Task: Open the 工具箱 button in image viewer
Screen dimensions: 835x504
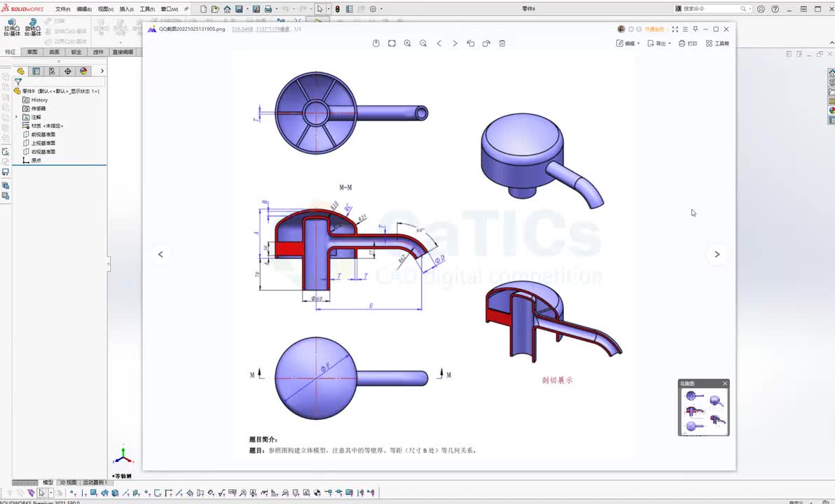Action: pos(717,43)
